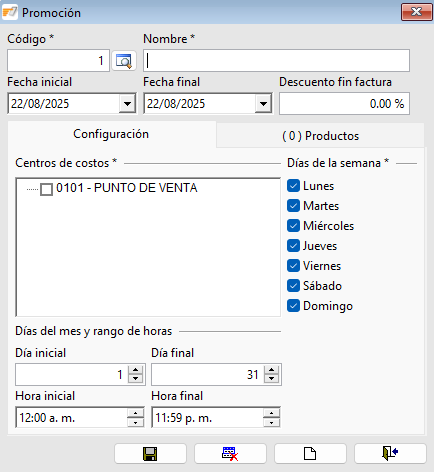
Task: Open the code search lookup icon
Action: point(124,61)
